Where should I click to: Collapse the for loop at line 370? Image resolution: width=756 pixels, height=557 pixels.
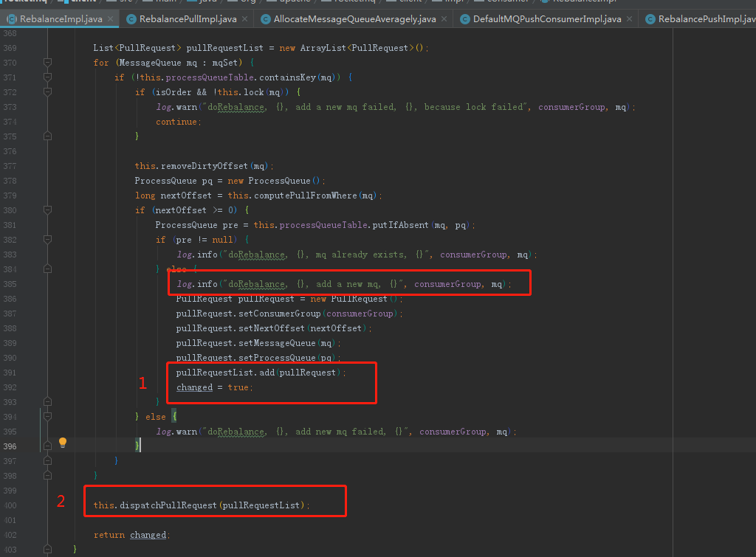pyautogui.click(x=47, y=62)
